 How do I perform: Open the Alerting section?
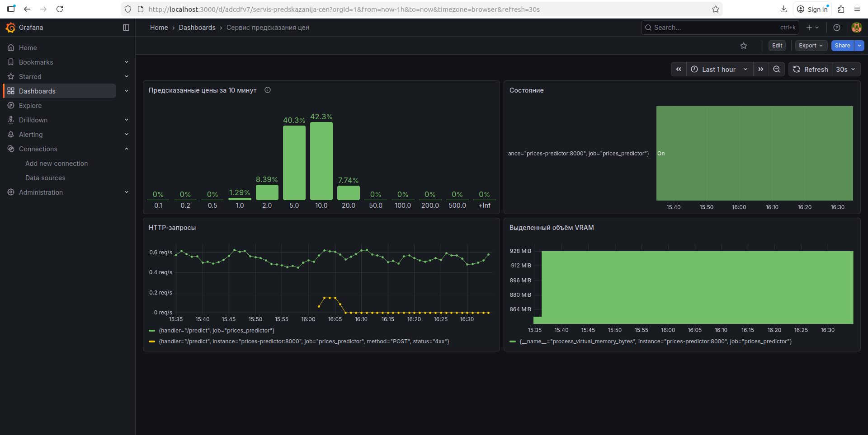pos(30,134)
